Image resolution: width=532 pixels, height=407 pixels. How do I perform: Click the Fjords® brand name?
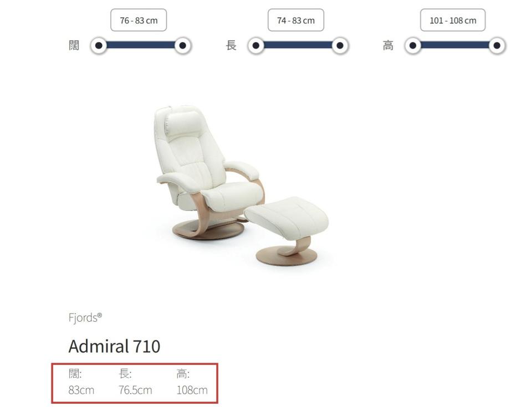click(85, 318)
